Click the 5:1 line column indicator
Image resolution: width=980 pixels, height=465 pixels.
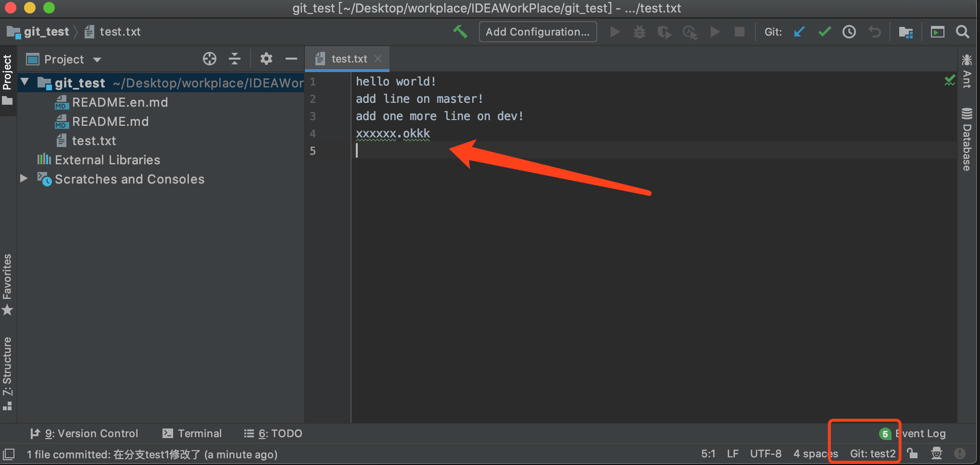point(708,453)
